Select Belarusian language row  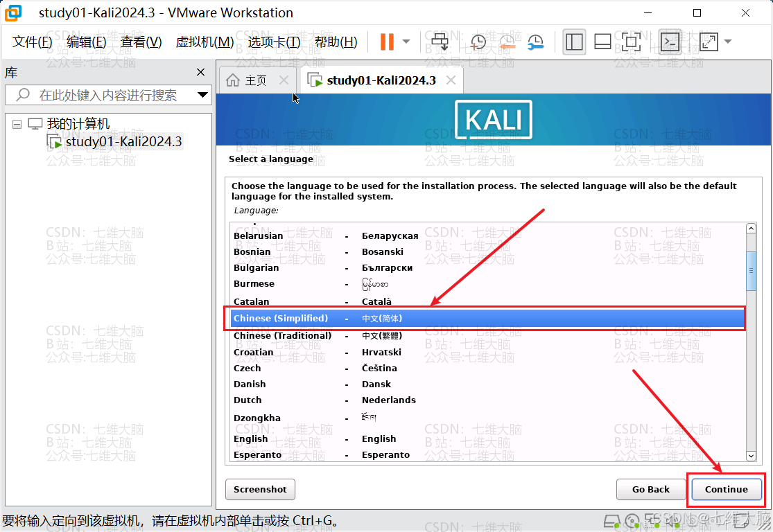pos(487,236)
